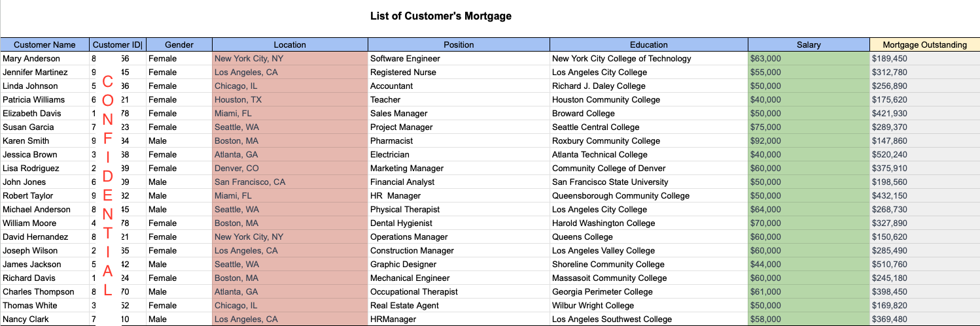Select the Position header cell
Screen dimensions: 980x326
point(459,45)
